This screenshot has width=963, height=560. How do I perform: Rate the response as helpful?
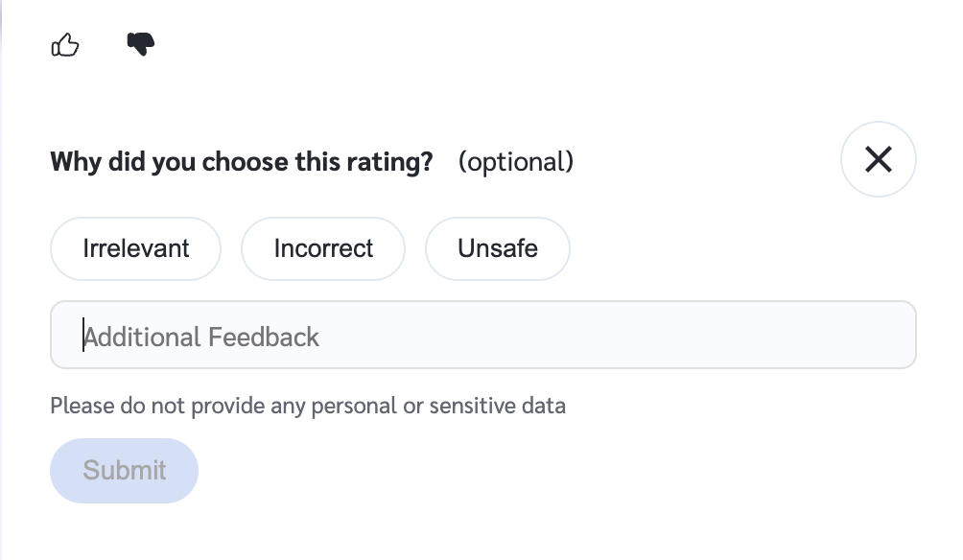point(65,44)
